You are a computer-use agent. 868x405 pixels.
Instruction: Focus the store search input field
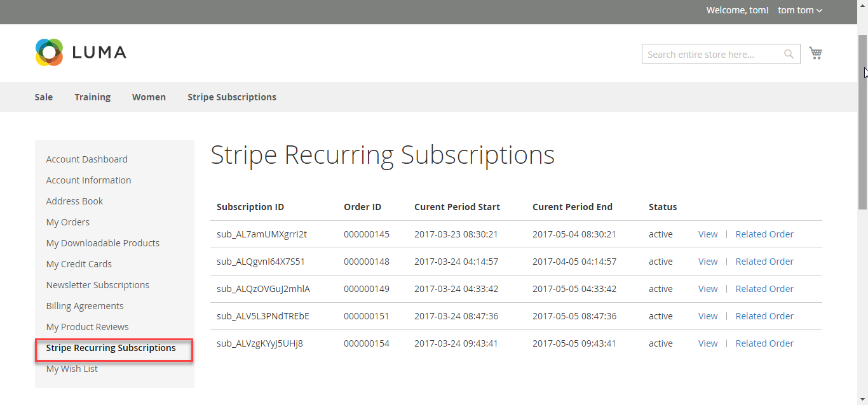(x=710, y=55)
